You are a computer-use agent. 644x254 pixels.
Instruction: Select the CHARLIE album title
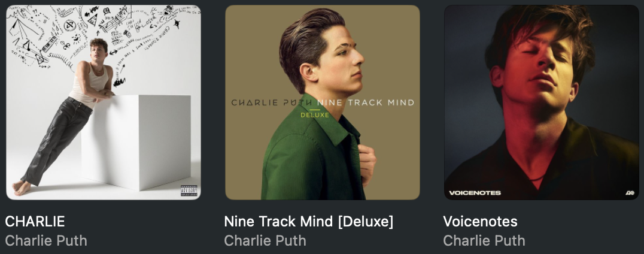pyautogui.click(x=35, y=222)
